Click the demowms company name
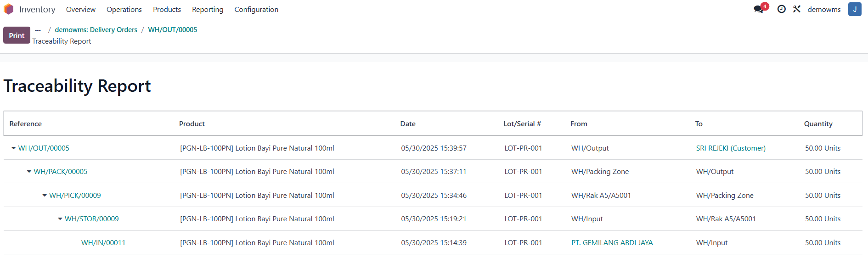 (x=824, y=9)
